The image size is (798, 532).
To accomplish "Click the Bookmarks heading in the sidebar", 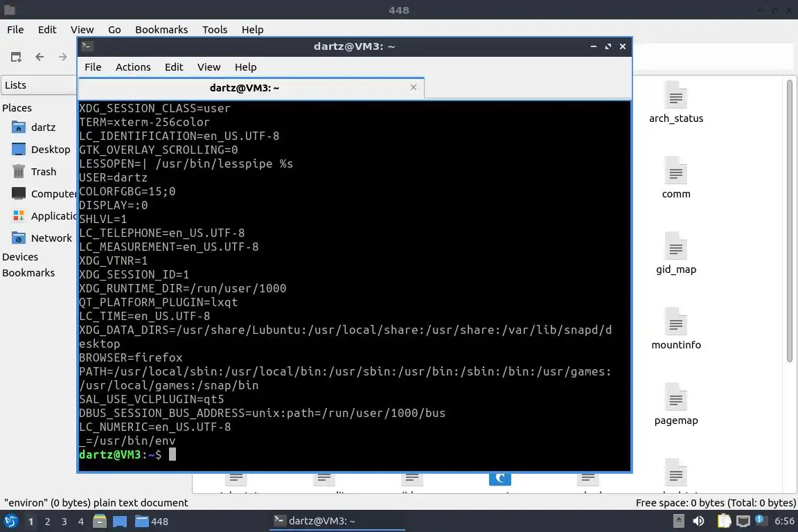I will pyautogui.click(x=28, y=273).
